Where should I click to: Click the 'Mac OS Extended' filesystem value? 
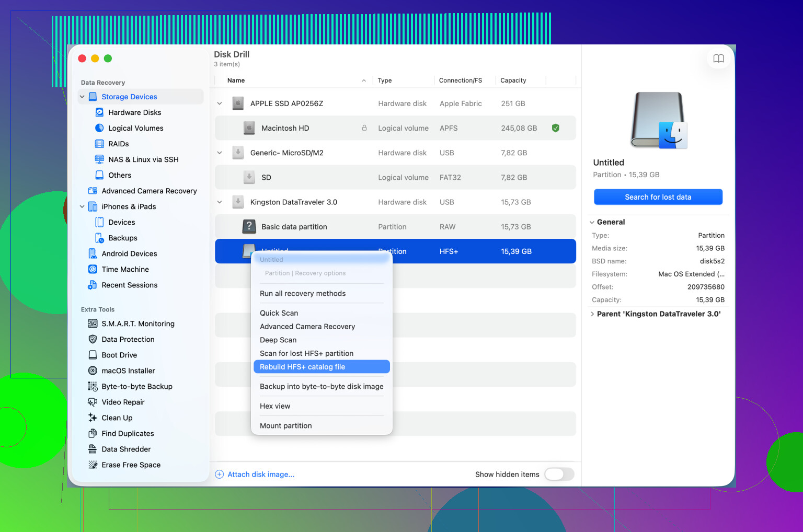691,274
